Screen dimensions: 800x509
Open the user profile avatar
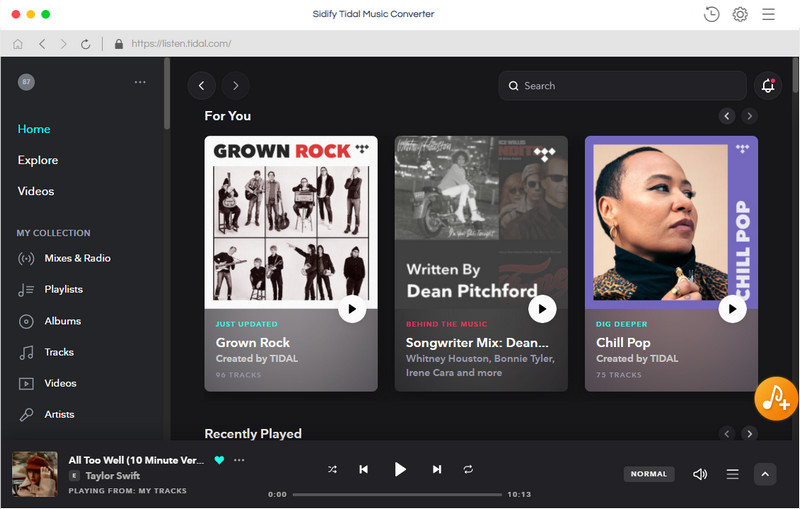tap(27, 82)
